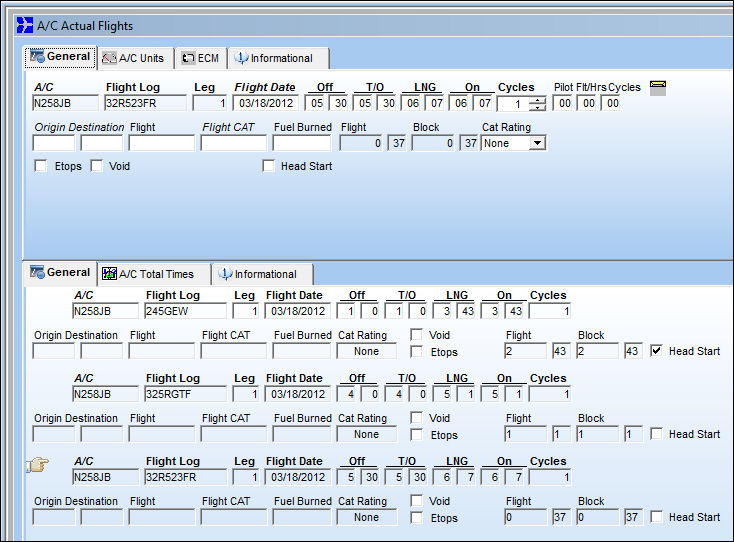
Task: Click the Cat Rating None field for 325RGTF
Action: (x=367, y=434)
